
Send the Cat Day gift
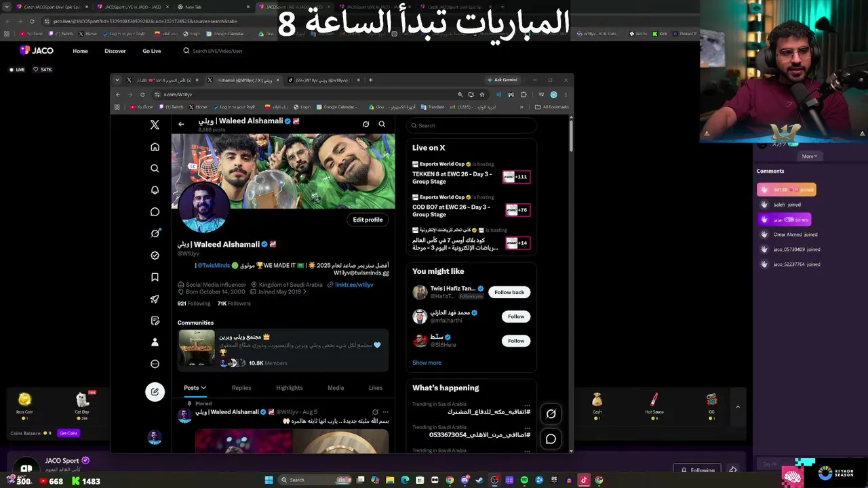pyautogui.click(x=82, y=404)
